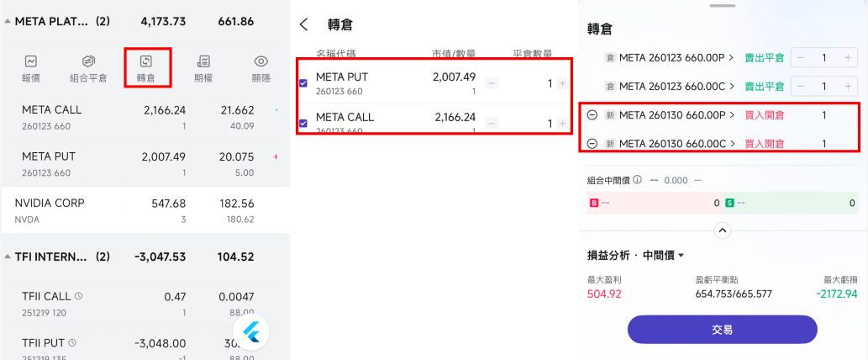The width and height of the screenshot is (868, 360).
Task: Tap the 顯隱 eye icon
Action: [261, 61]
